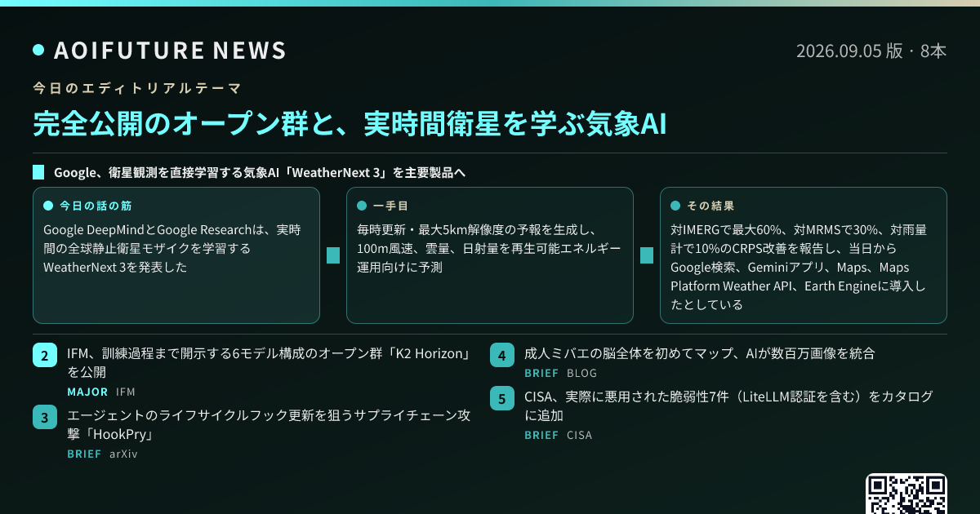
Task: Open the K2 Horizon story headline
Action: pyautogui.click(x=269, y=363)
